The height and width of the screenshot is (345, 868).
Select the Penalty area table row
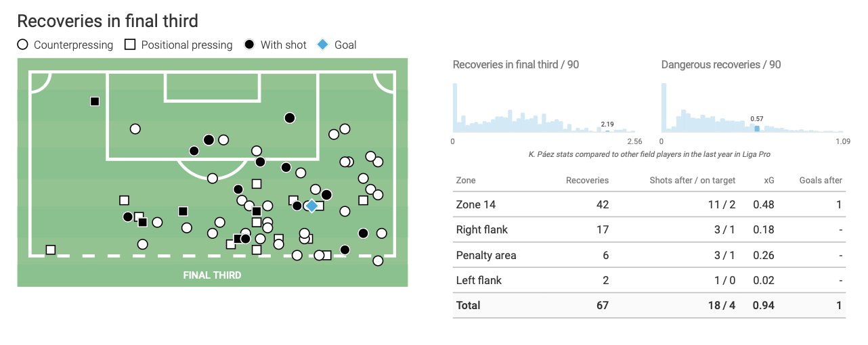(x=650, y=255)
